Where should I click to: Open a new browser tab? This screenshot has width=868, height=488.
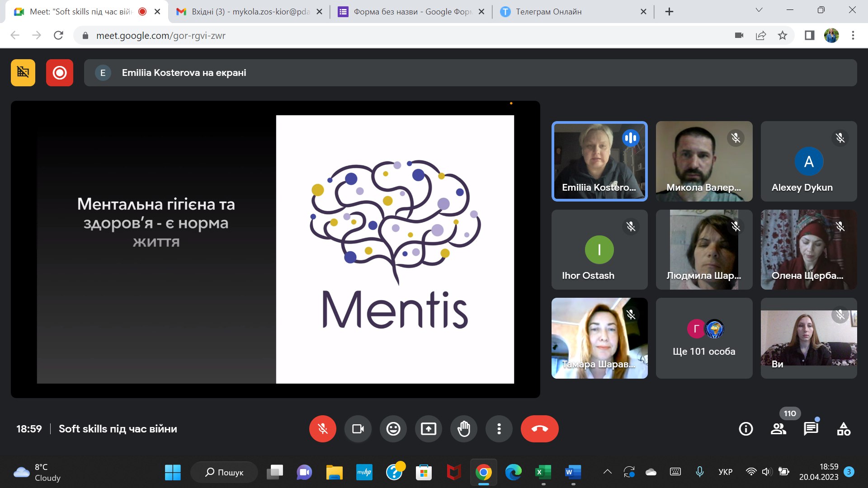coord(669,12)
